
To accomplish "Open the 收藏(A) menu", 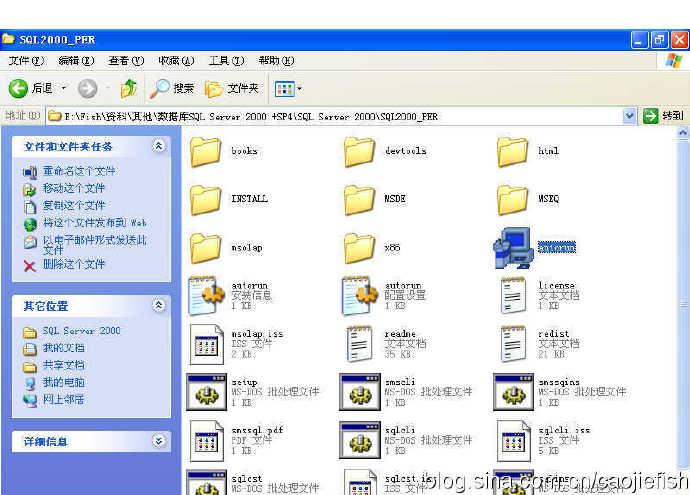I will [176, 61].
